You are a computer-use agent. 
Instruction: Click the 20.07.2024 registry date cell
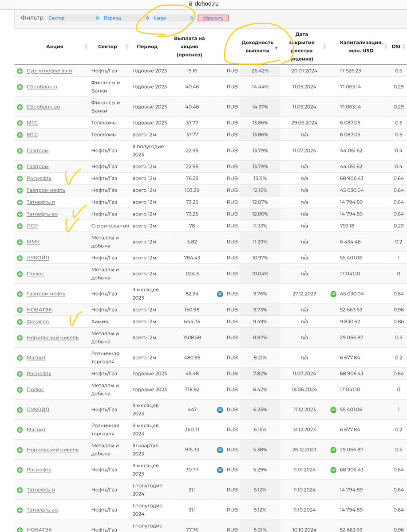[304, 71]
